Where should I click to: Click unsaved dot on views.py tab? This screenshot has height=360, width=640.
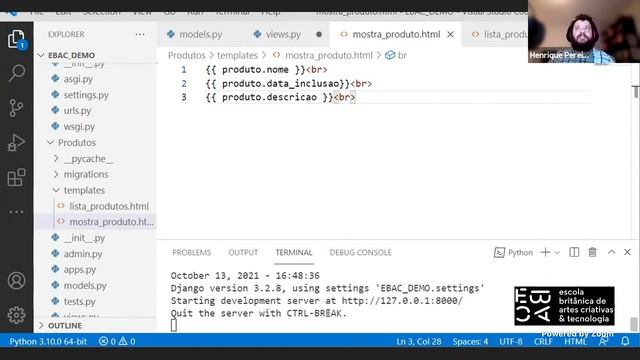coord(319,35)
